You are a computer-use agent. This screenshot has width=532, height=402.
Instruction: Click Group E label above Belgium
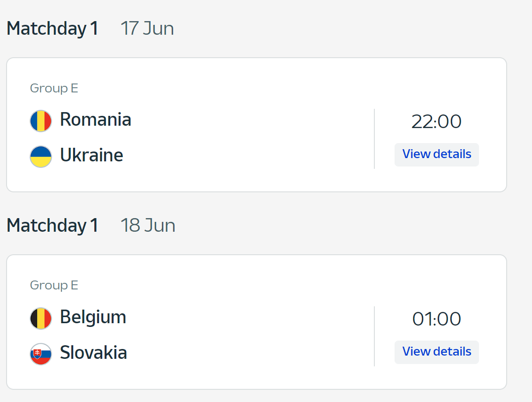[54, 285]
